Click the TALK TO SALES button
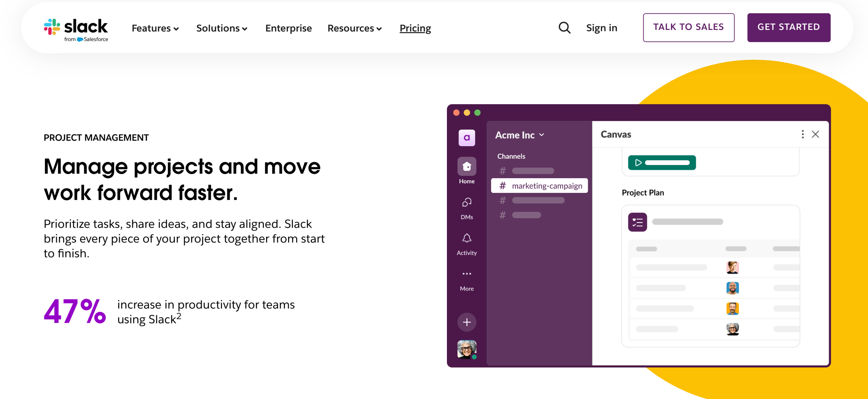The width and height of the screenshot is (868, 399). tap(688, 27)
